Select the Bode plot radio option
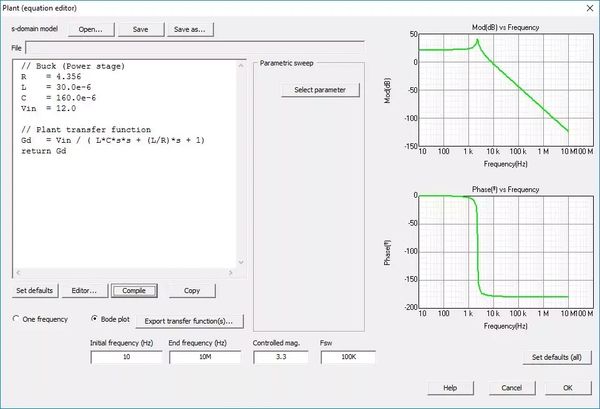This screenshot has height=409, width=600. [94, 320]
